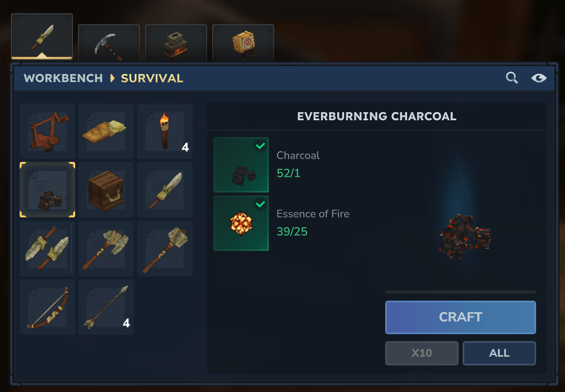Toggle the eye visibility filter
The image size is (565, 392).
[x=539, y=78]
